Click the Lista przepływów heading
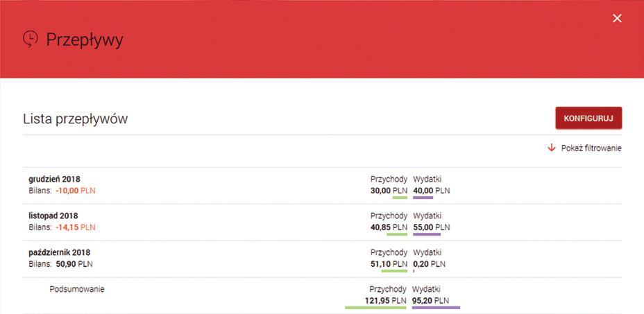The image size is (644, 314). click(75, 119)
